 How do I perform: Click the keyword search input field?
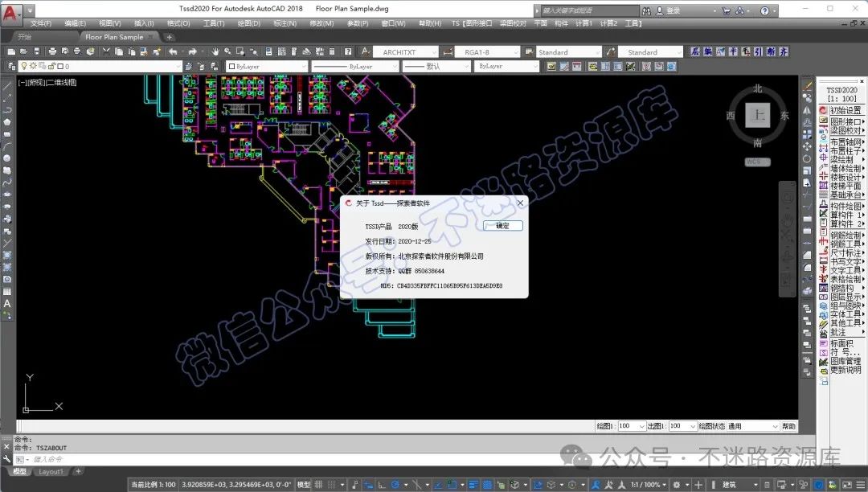(x=590, y=10)
